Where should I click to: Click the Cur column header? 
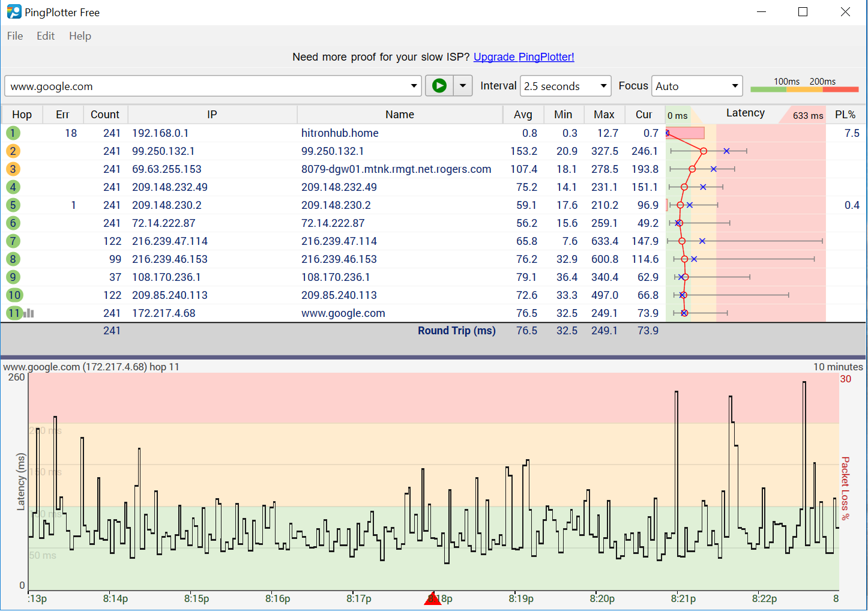(644, 115)
